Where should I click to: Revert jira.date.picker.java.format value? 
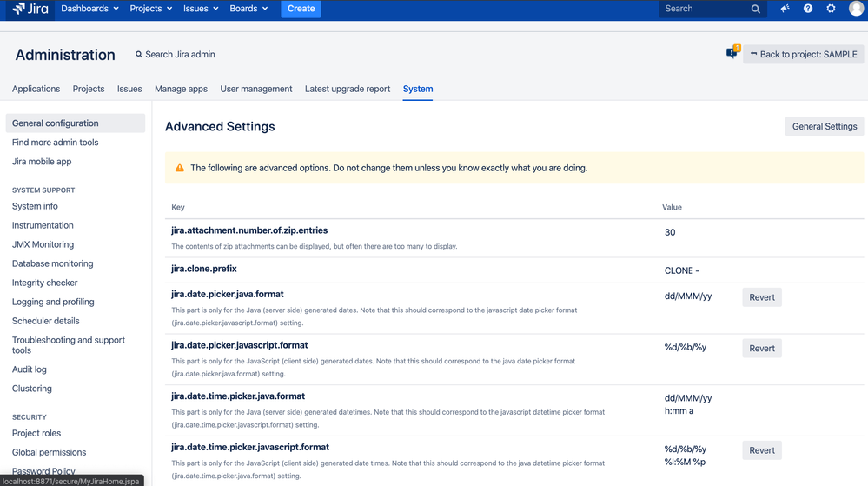pos(762,297)
